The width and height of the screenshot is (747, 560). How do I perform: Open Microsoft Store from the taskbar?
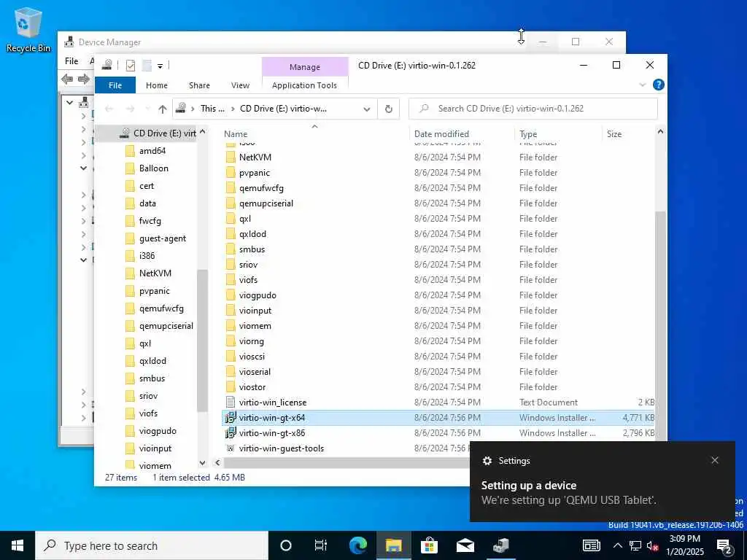point(429,545)
